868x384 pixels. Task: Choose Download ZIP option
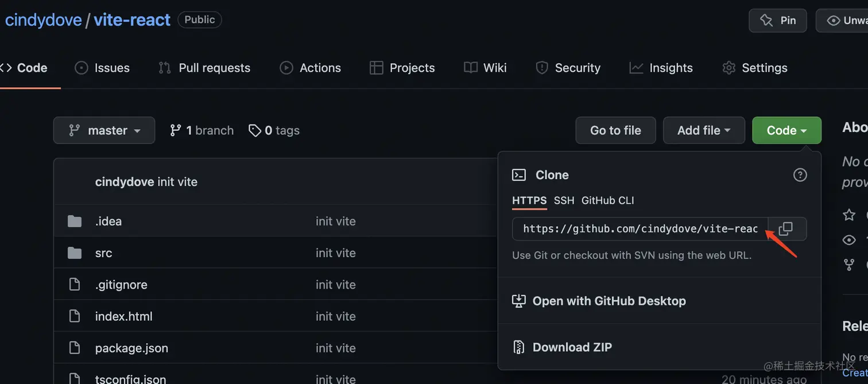click(562, 347)
